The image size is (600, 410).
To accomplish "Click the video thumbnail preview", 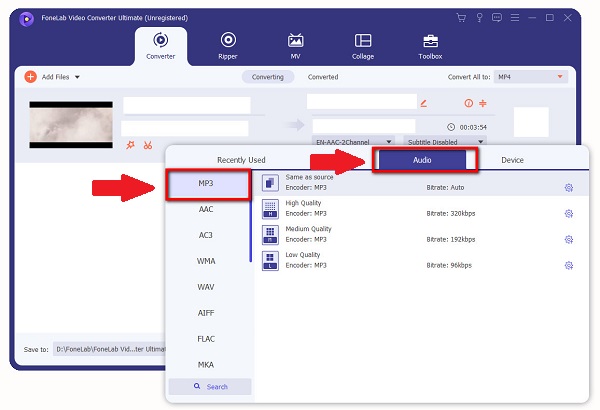I will (x=71, y=125).
